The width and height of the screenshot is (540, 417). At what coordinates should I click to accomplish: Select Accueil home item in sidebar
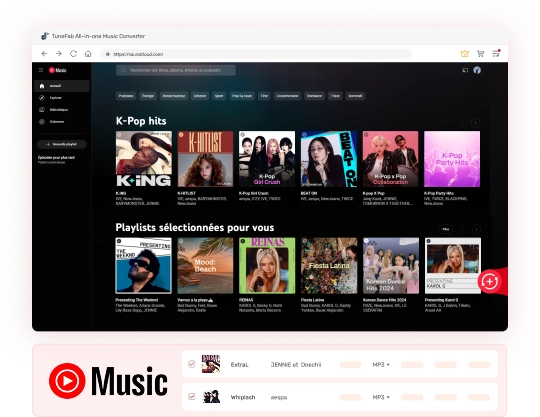coord(62,86)
